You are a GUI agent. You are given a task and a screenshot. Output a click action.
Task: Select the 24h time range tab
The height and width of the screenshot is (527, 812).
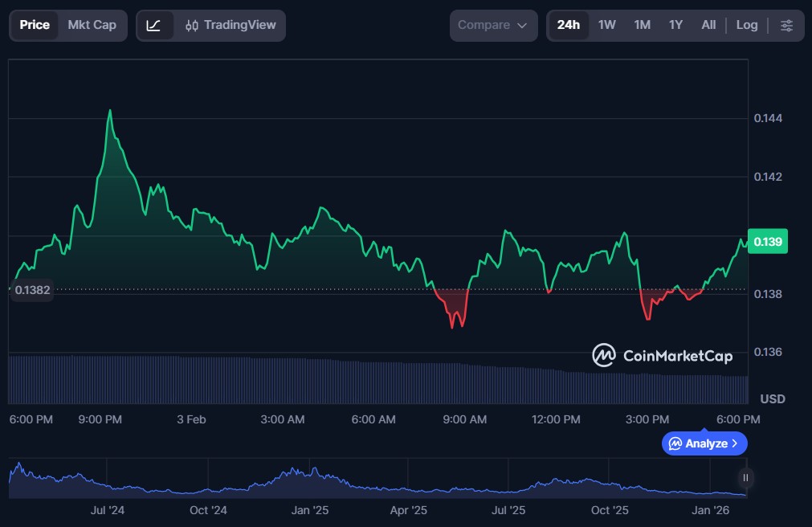[x=568, y=26]
